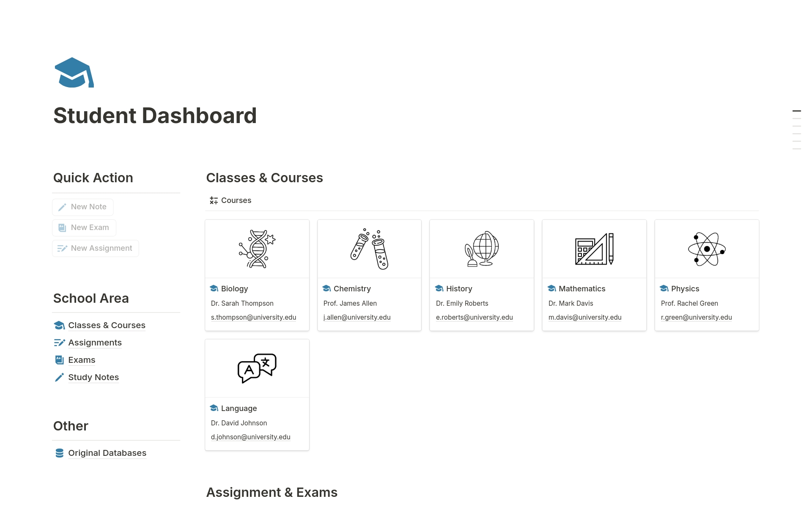Open the Assignments page link

[95, 343]
